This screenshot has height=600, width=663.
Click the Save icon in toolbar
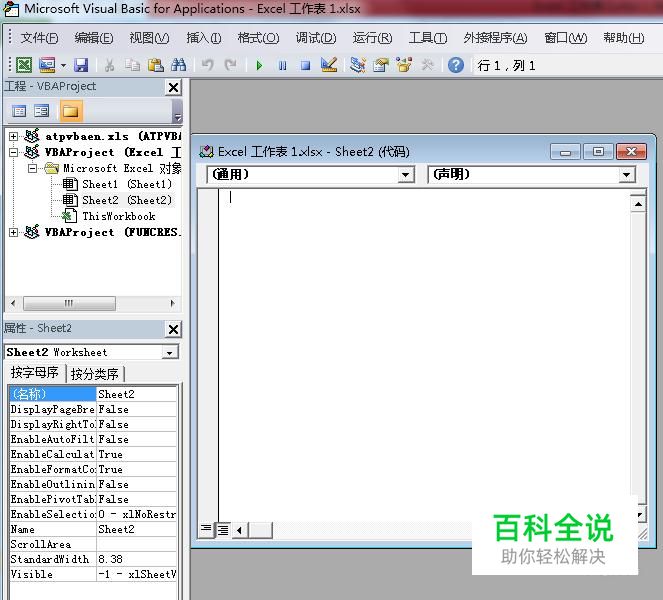tap(81, 65)
